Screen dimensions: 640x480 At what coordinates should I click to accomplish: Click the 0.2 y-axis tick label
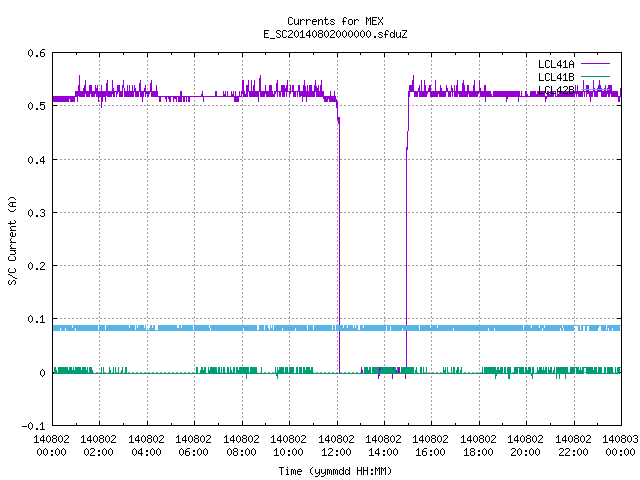36,266
